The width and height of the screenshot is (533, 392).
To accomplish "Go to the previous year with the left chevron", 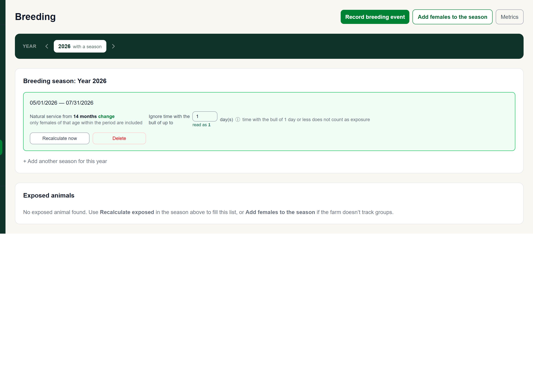I will click(x=47, y=46).
